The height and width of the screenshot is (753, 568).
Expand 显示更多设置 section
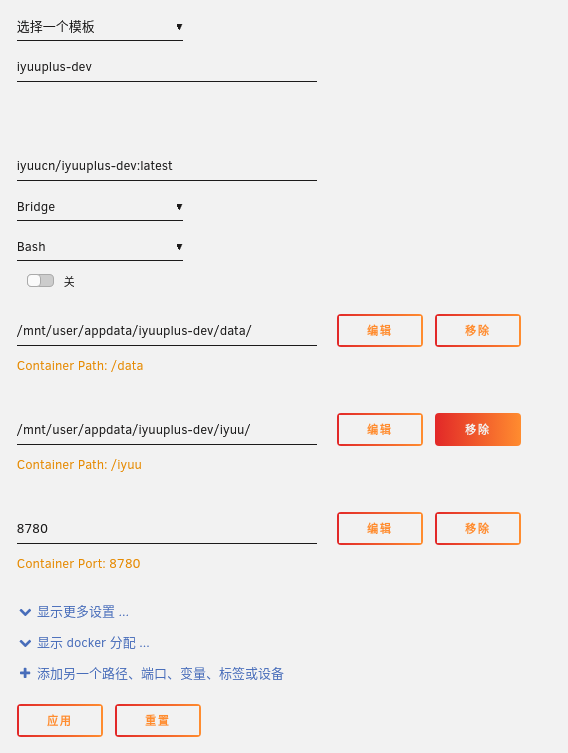pos(83,612)
